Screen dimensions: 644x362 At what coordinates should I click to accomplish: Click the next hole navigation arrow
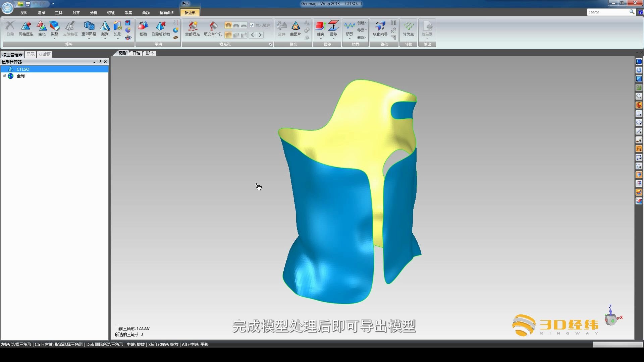[260, 35]
